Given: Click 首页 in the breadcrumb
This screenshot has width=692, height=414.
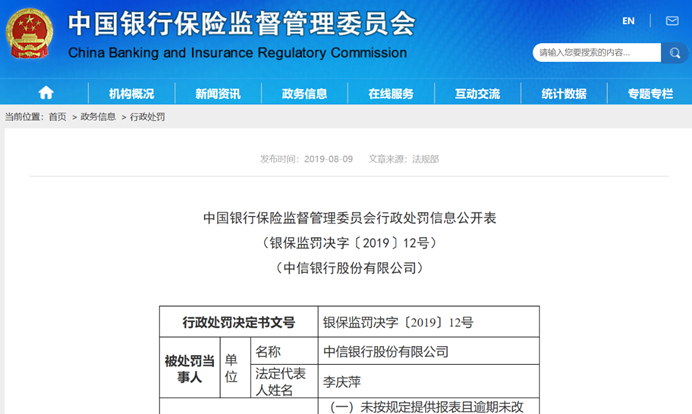Looking at the screenshot, I should (57, 117).
